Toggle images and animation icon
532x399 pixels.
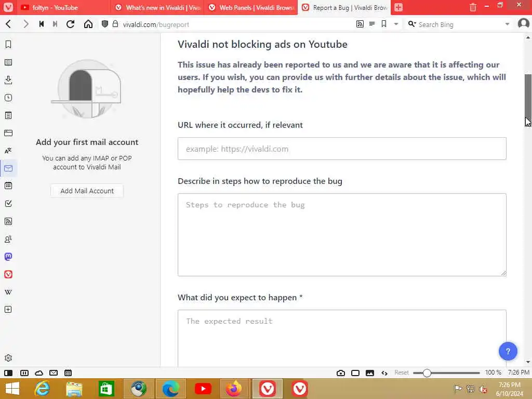pos(370,373)
